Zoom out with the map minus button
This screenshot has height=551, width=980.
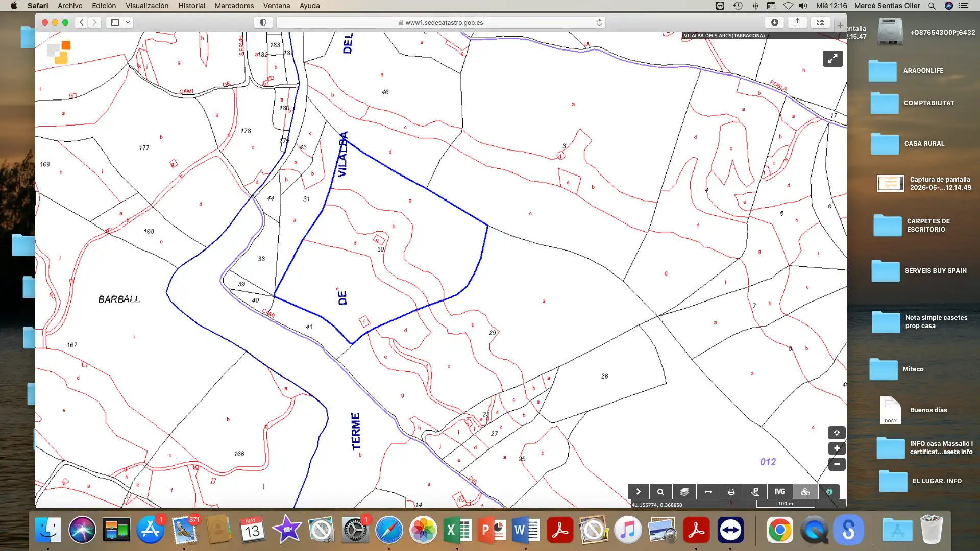837,464
